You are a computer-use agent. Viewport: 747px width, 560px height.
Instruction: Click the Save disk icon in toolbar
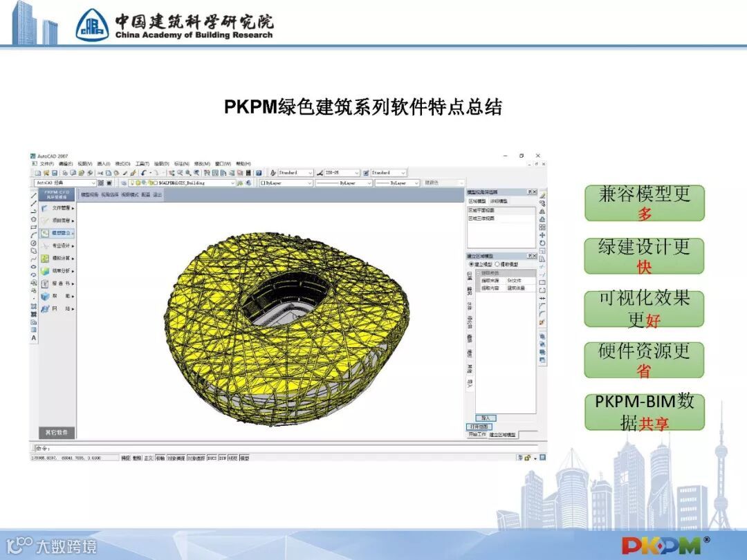[x=55, y=173]
